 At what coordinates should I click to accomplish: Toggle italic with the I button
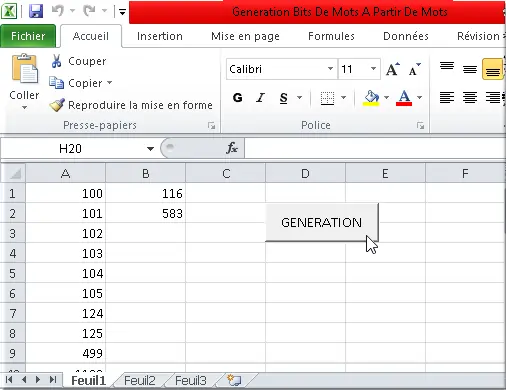tap(260, 98)
